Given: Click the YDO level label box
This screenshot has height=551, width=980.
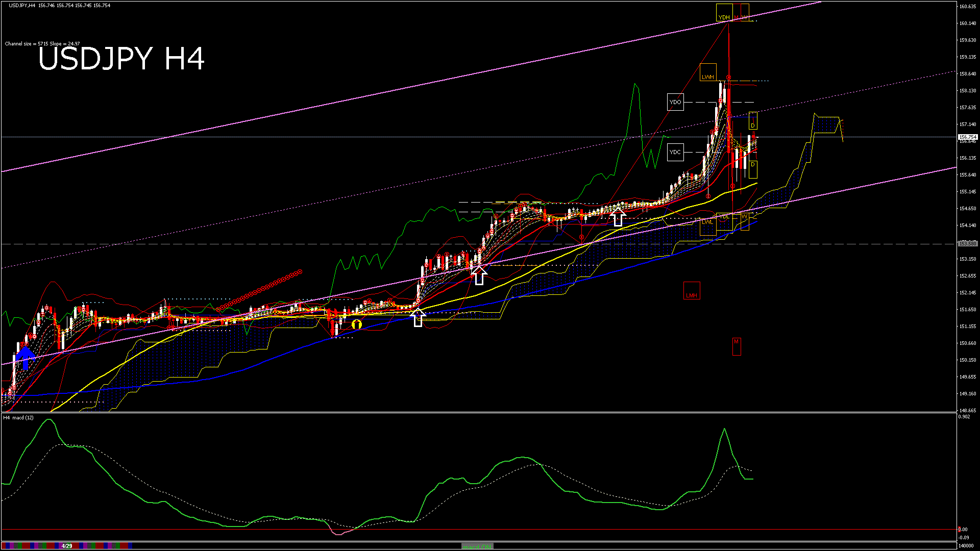Looking at the screenshot, I should [675, 102].
